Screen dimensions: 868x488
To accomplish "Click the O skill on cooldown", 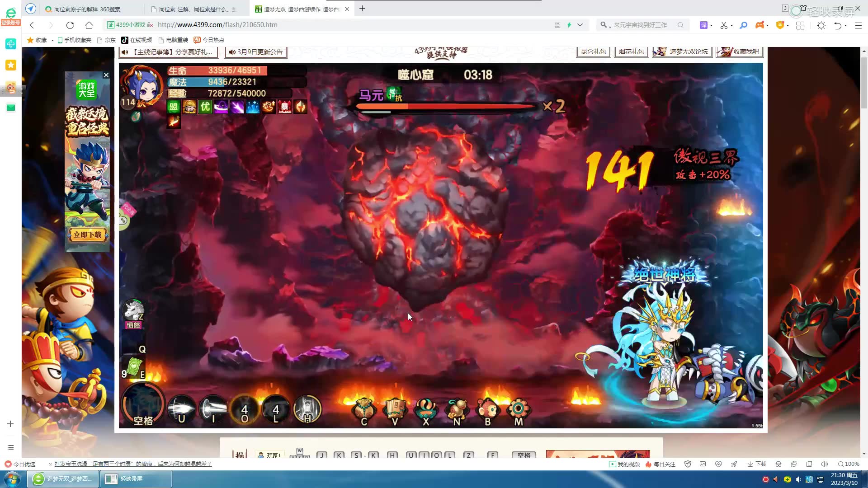I will pyautogui.click(x=244, y=409).
